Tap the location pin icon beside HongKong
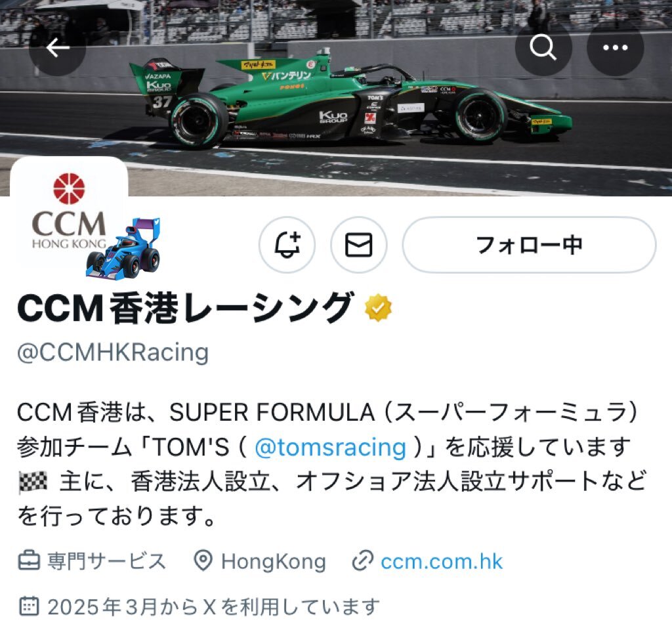This screenshot has height=636, width=672. click(203, 561)
